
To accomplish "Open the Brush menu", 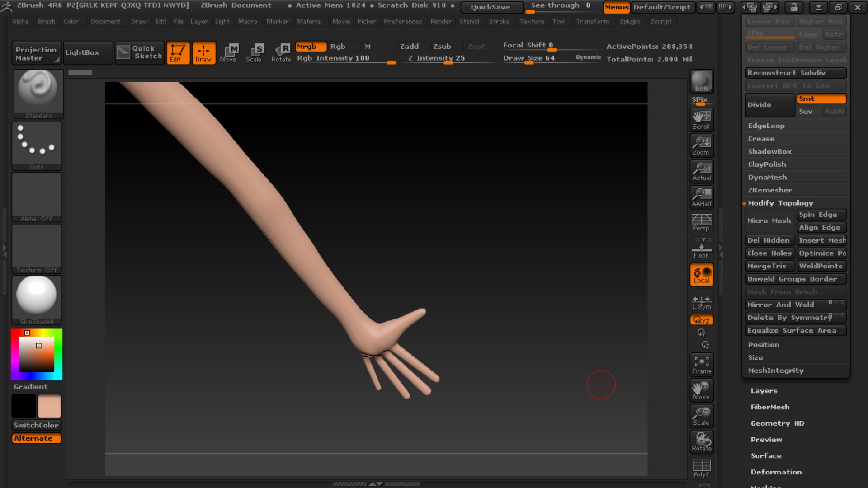I will [46, 22].
